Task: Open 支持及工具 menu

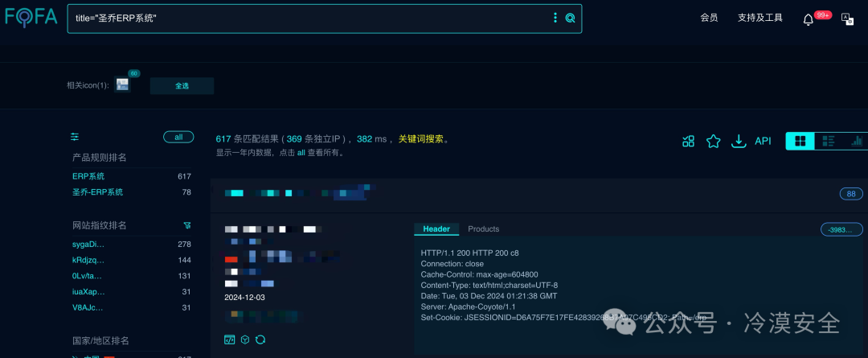Action: (x=760, y=18)
